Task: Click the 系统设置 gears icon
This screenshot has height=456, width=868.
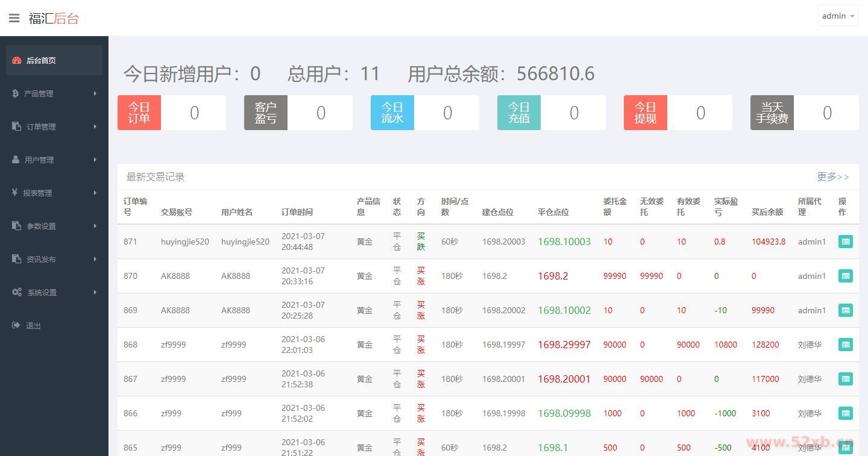Action: coord(16,292)
